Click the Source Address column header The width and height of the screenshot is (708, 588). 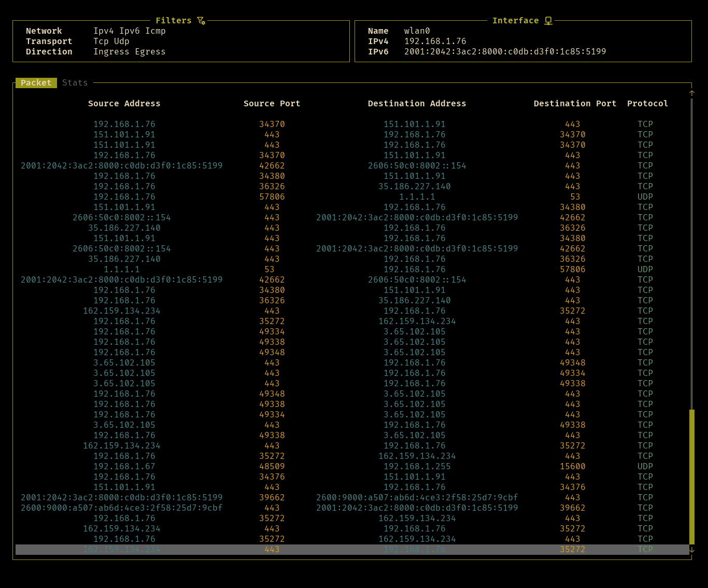click(124, 103)
